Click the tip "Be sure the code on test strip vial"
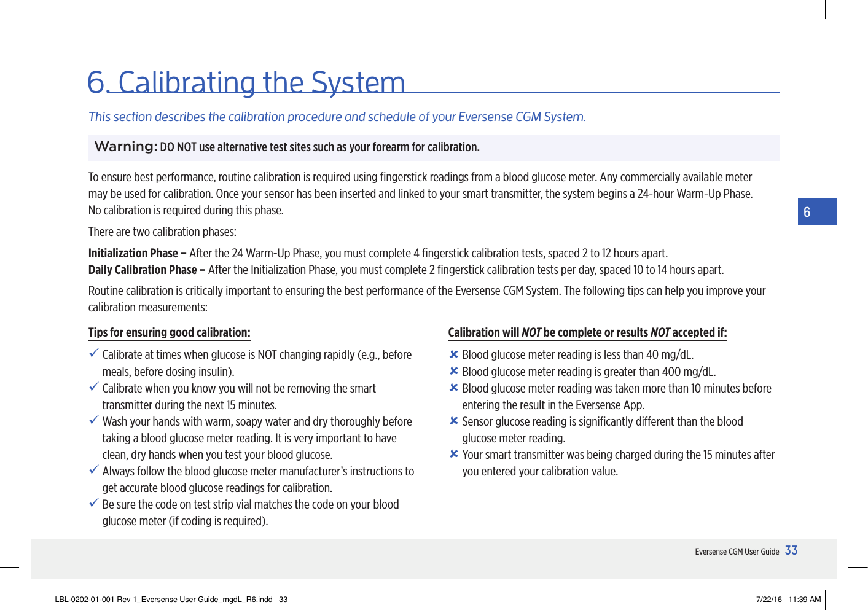The image size is (868, 610). click(x=251, y=513)
